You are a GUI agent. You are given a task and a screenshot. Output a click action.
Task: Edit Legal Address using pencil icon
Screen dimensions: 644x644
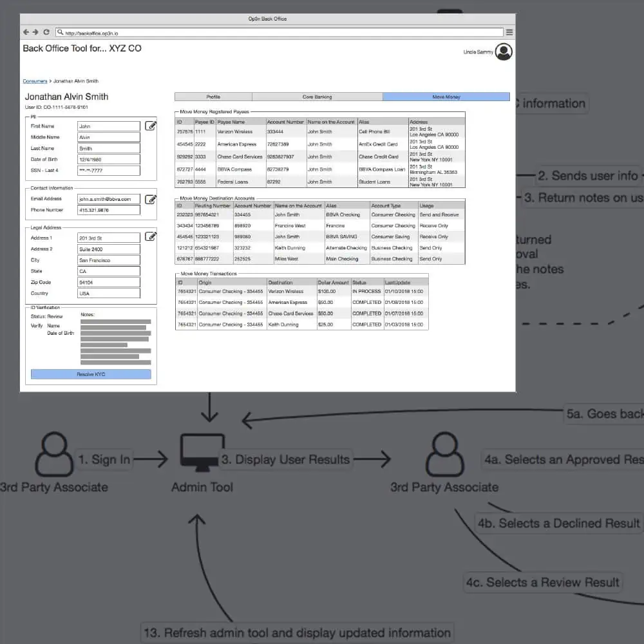click(x=151, y=236)
